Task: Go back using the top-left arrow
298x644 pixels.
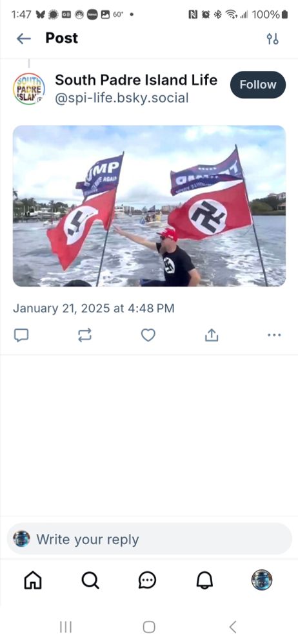Action: pyautogui.click(x=23, y=39)
